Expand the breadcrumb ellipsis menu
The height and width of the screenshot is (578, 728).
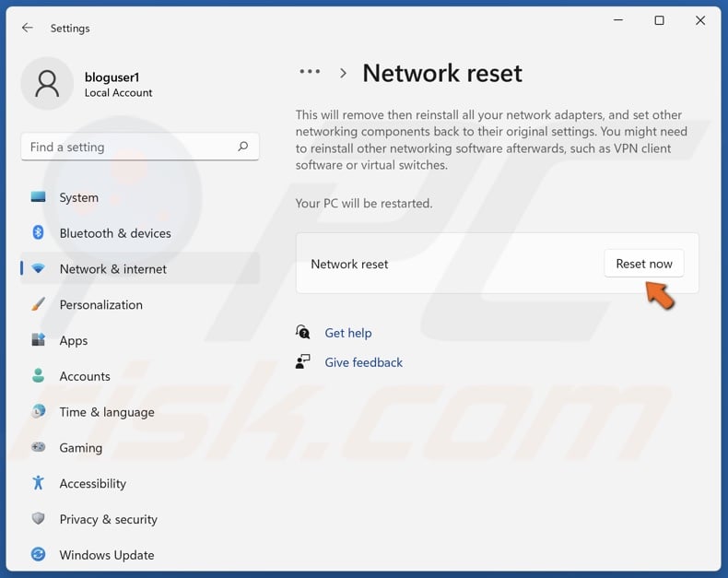(x=310, y=72)
